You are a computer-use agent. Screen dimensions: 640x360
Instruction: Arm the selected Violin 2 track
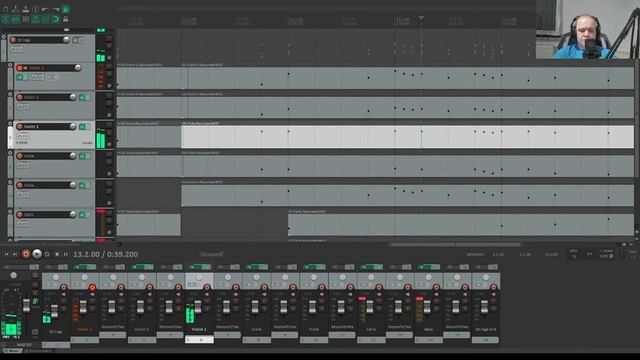coord(19,127)
